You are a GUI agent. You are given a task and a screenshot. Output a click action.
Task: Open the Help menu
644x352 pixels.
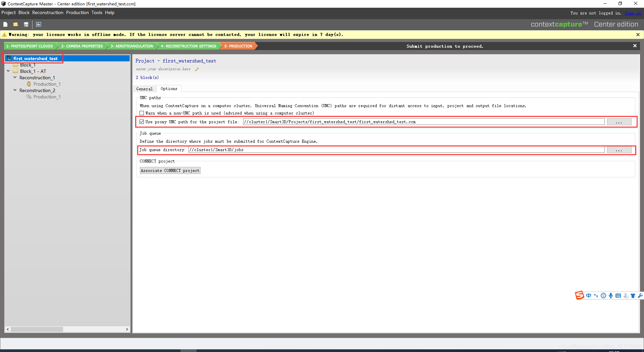[110, 12]
